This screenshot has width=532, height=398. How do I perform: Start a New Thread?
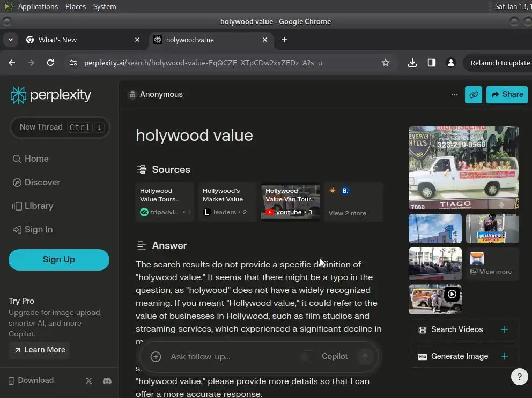(60, 127)
